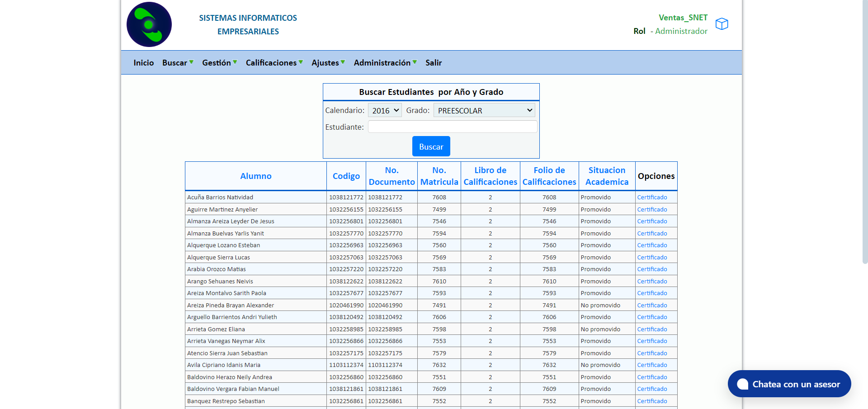Expand the Gestión menu
This screenshot has height=409, width=868.
(x=219, y=63)
